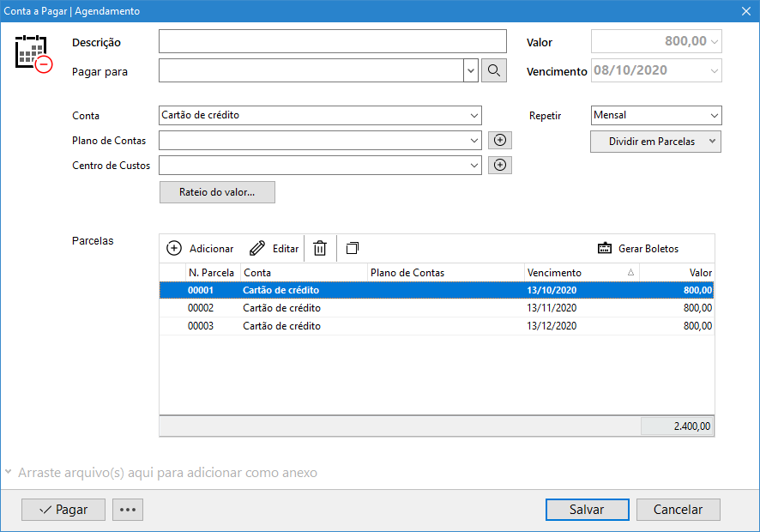Click the plus icon next to Plano de Contas
Screen dimensions: 760x532
(x=499, y=141)
